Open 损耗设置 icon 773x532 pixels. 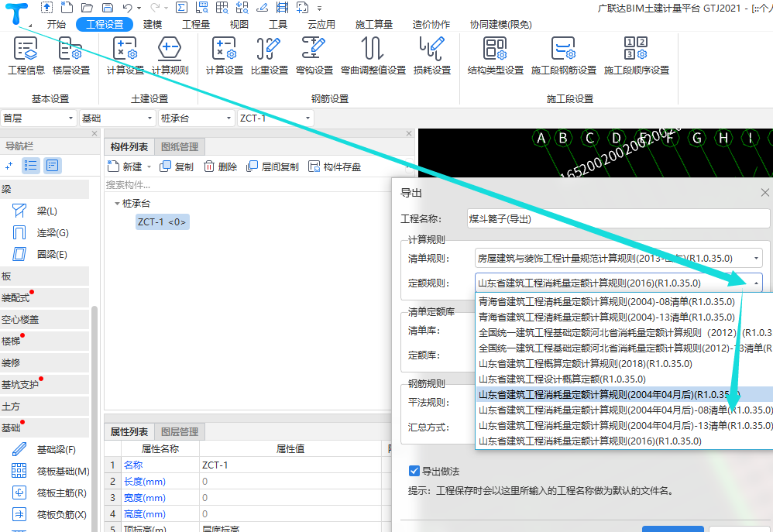click(432, 57)
